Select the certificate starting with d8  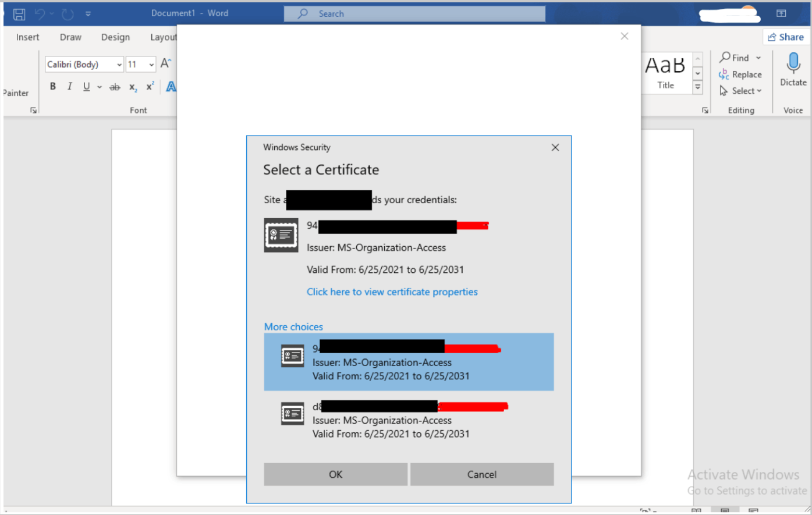coord(409,420)
